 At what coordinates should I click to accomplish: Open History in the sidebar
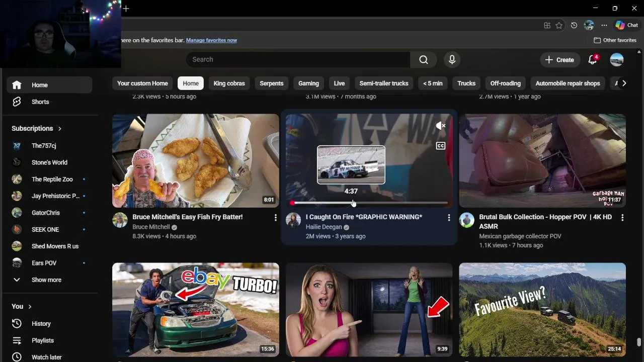[49, 324]
